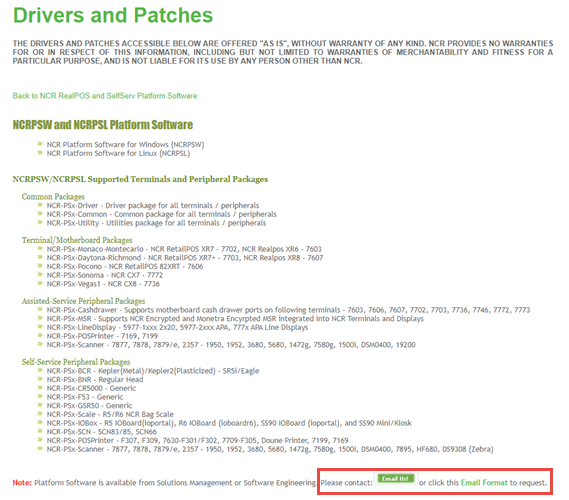Open the NCR-PSx-Sonoma CX7 package
The width and height of the screenshot is (569, 500).
tap(105, 275)
